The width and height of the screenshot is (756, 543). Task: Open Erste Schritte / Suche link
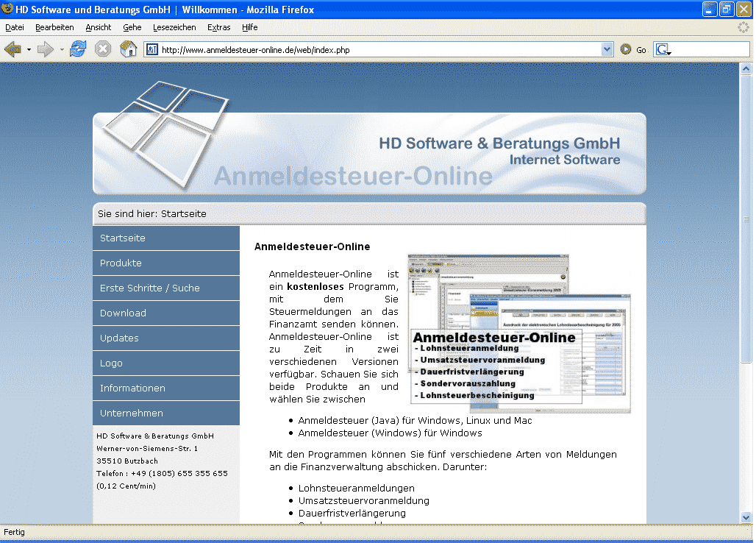click(x=166, y=288)
